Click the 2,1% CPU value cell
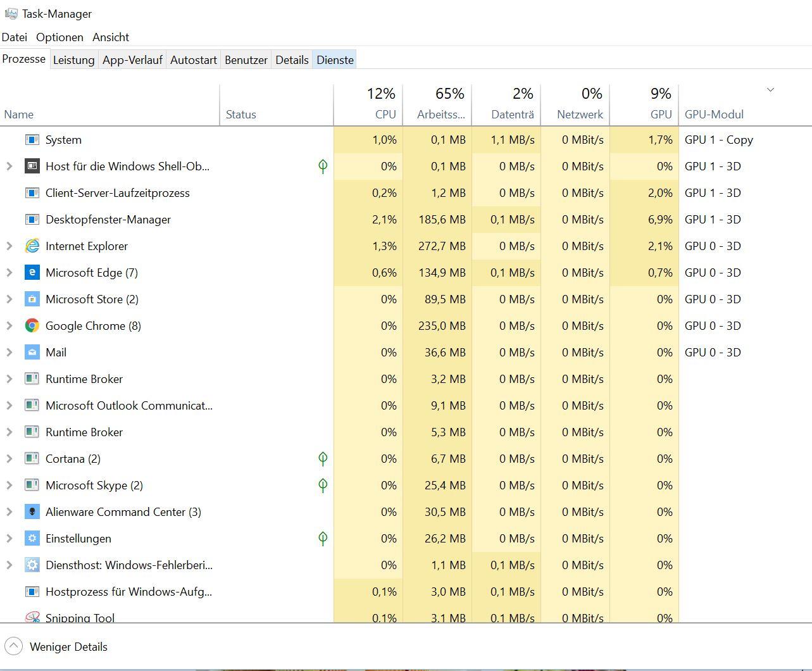Screen dimensions: 812x671 [x=368, y=220]
